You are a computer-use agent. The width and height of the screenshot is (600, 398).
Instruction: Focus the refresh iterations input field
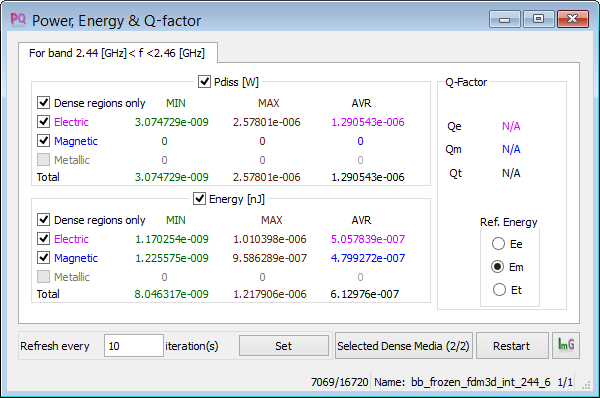click(134, 346)
